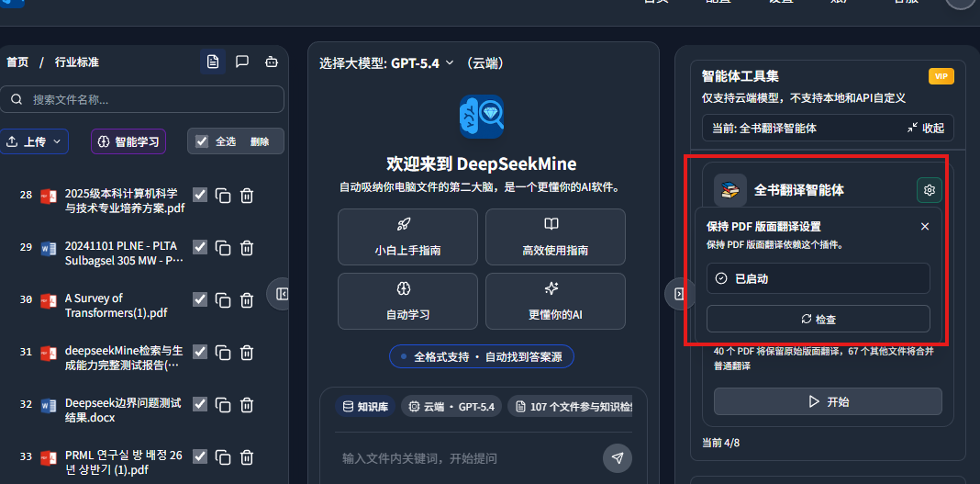
Task: Delete the Deepseek边界问题测试结果.docx file
Action: pyautogui.click(x=247, y=405)
